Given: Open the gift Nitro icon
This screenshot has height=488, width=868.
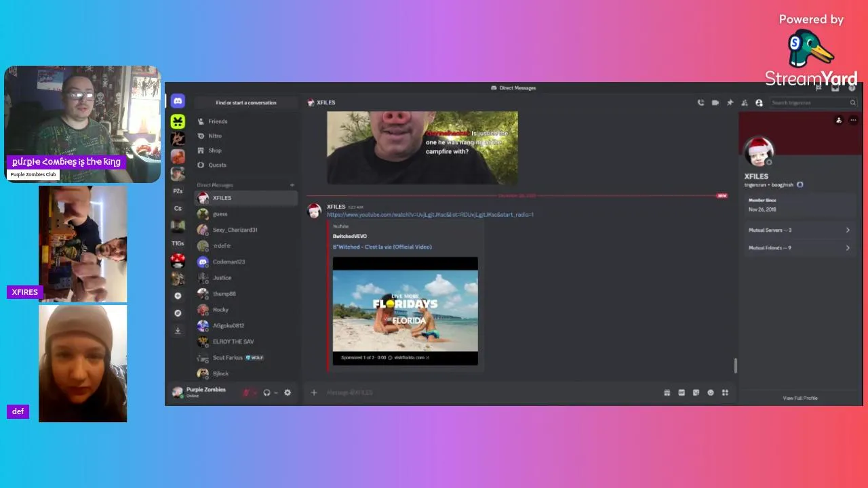Looking at the screenshot, I should 667,392.
